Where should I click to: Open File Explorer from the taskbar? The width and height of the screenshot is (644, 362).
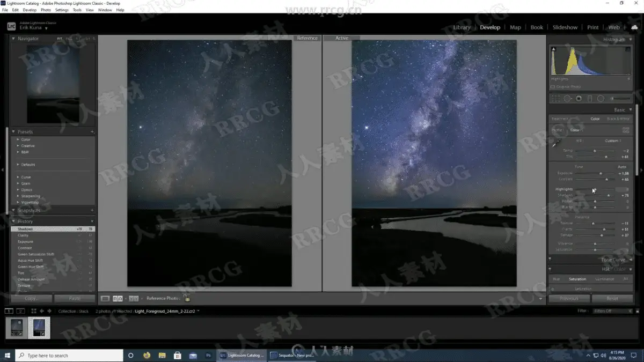click(162, 355)
